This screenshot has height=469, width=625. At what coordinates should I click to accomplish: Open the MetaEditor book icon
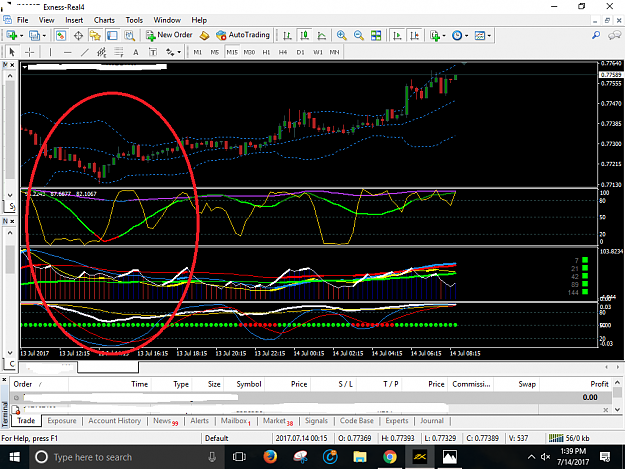204,35
